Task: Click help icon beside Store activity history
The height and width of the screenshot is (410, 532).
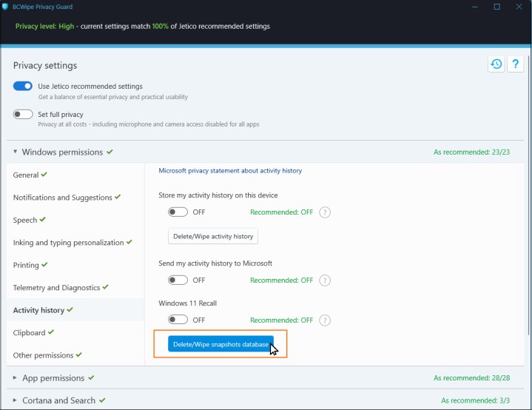Action: (325, 212)
